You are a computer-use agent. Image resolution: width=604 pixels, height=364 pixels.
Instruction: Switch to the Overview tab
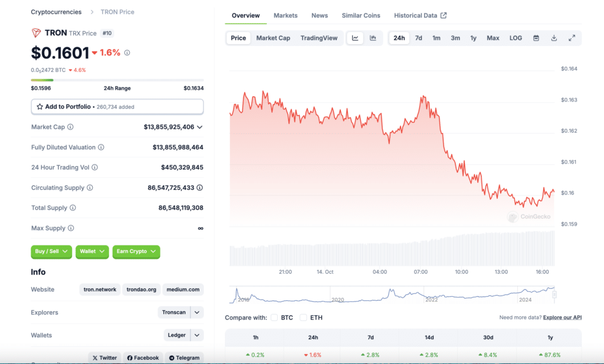click(246, 15)
